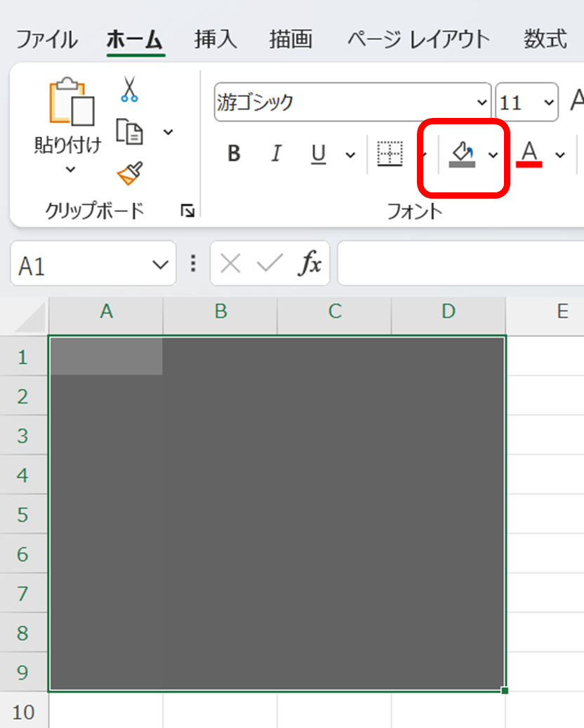Open the 游ゴシック font name dropdown
Viewport: 584px width, 728px height.
(x=482, y=102)
